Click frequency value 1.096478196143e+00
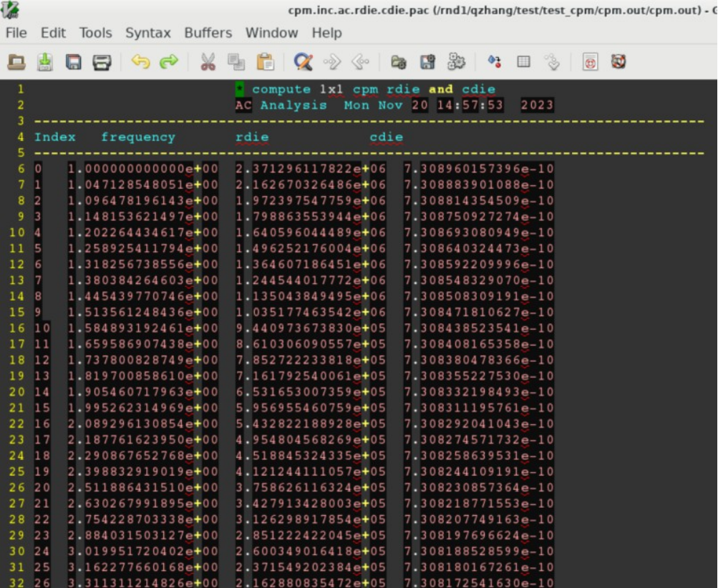718x588 pixels. [x=143, y=201]
